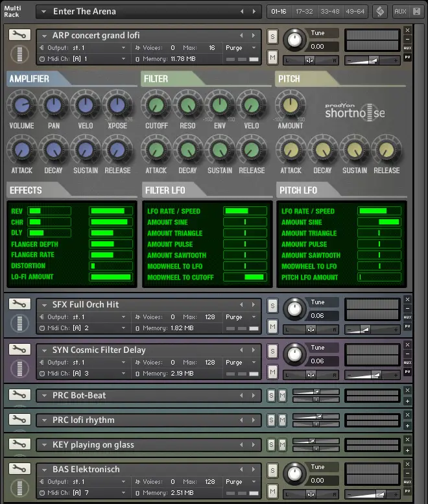Open wrench edit icon for ARP concert grand lofi

point(19,35)
